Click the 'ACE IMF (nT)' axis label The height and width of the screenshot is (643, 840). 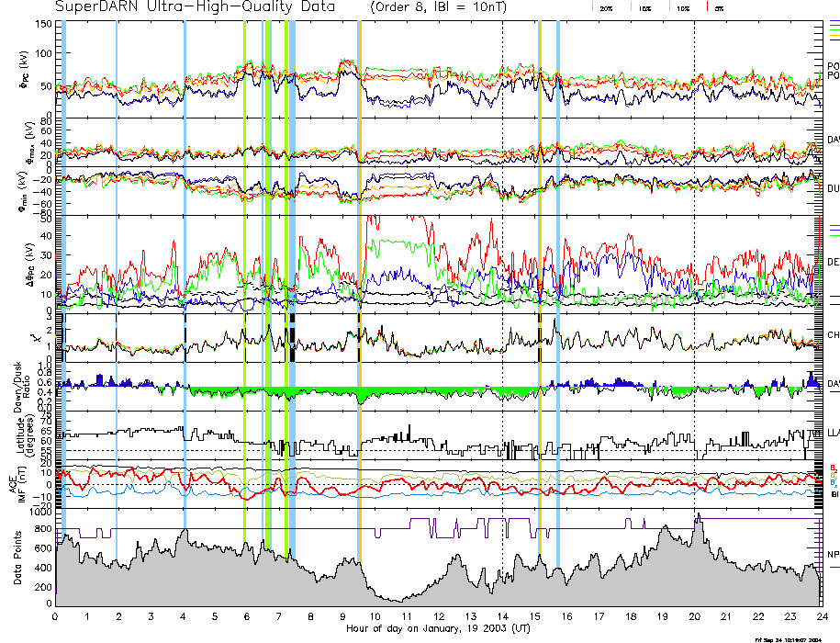[x=17, y=484]
